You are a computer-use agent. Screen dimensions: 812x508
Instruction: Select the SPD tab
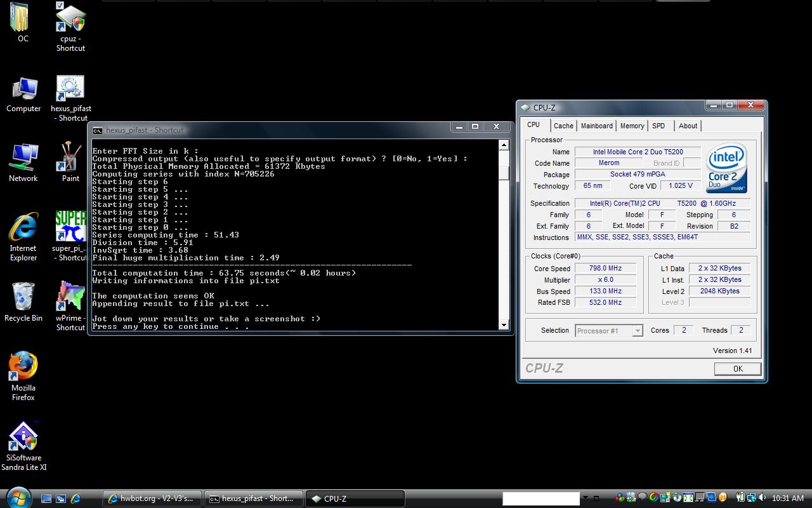pyautogui.click(x=658, y=126)
